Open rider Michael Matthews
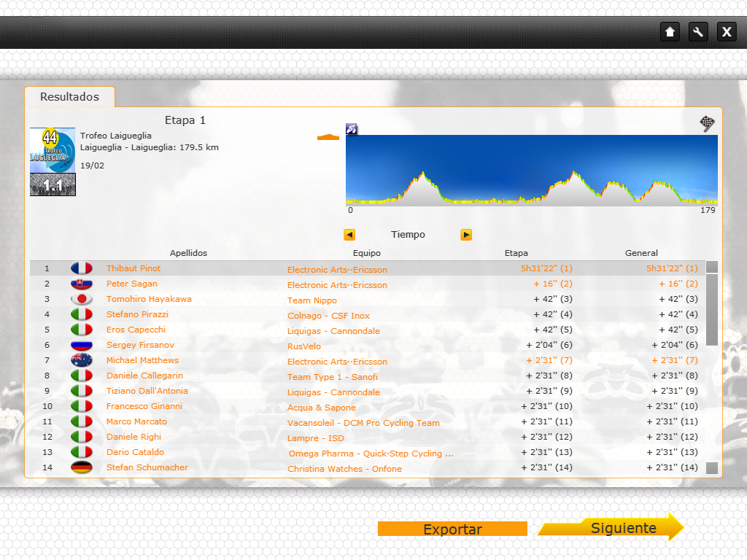Image resolution: width=747 pixels, height=560 pixels. coord(142,360)
